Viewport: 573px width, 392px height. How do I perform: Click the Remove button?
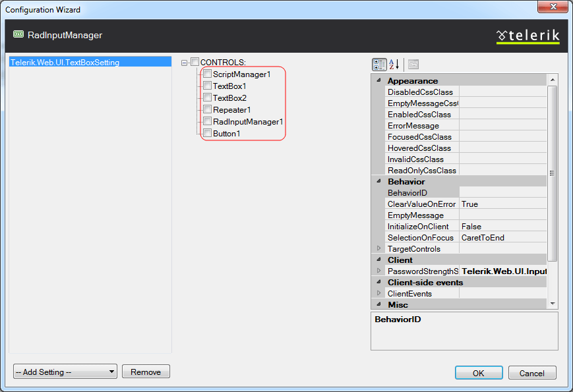point(146,372)
